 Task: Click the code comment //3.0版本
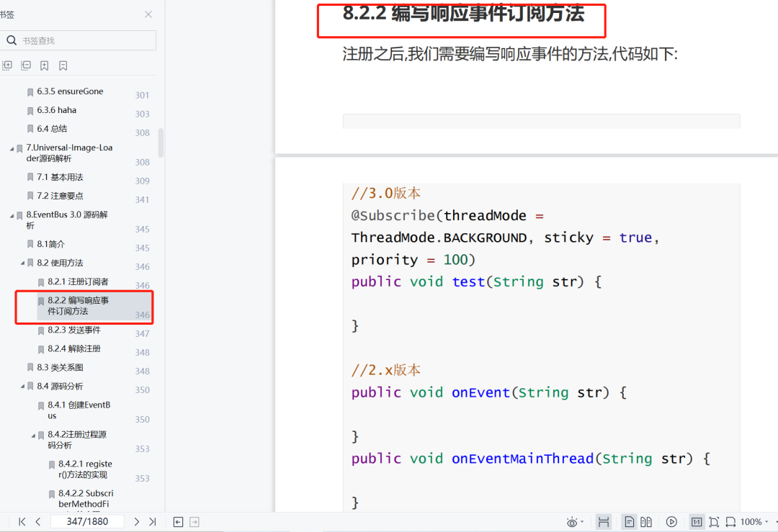385,193
